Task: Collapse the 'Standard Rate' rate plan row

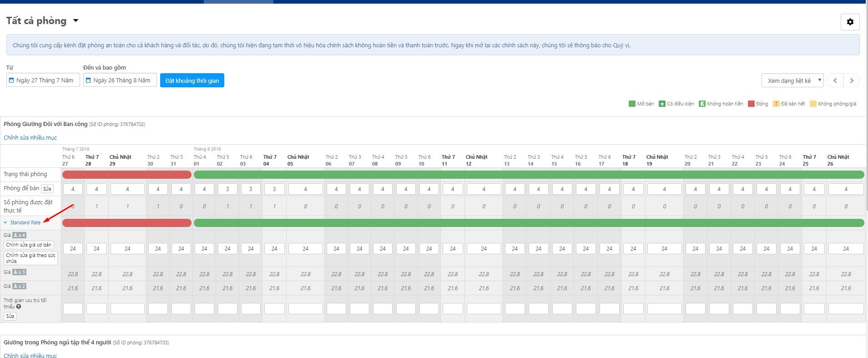Action: pyautogui.click(x=22, y=222)
